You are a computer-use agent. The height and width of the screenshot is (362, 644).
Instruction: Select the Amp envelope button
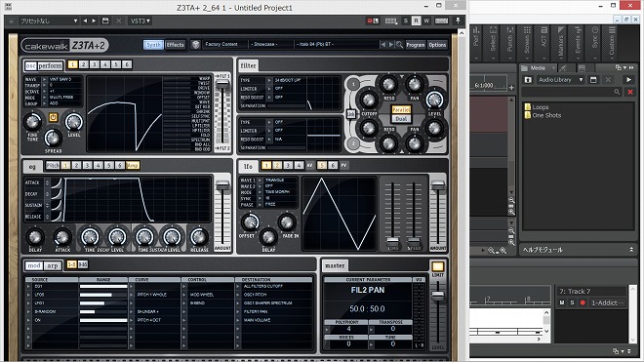(133, 165)
